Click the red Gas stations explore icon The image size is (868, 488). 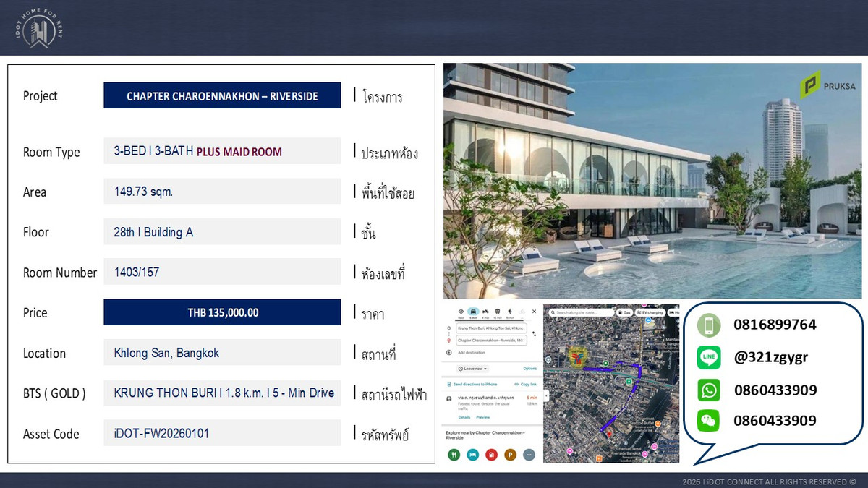[x=492, y=455]
